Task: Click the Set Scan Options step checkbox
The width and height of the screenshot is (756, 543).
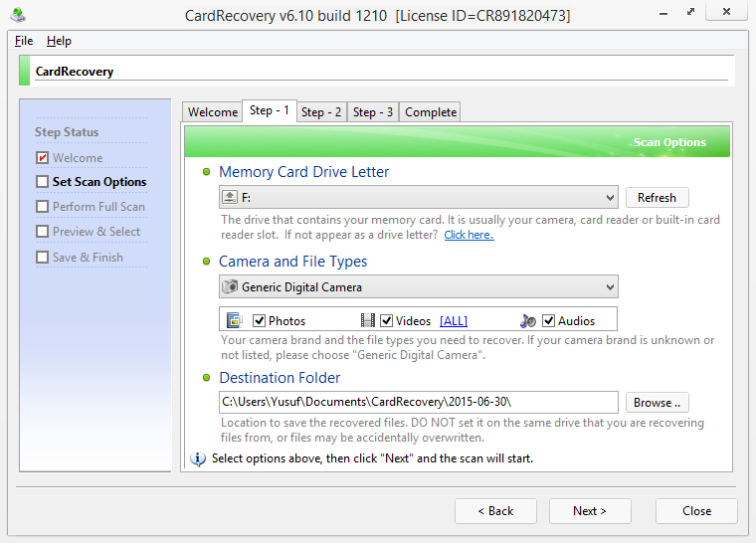Action: pos(43,182)
